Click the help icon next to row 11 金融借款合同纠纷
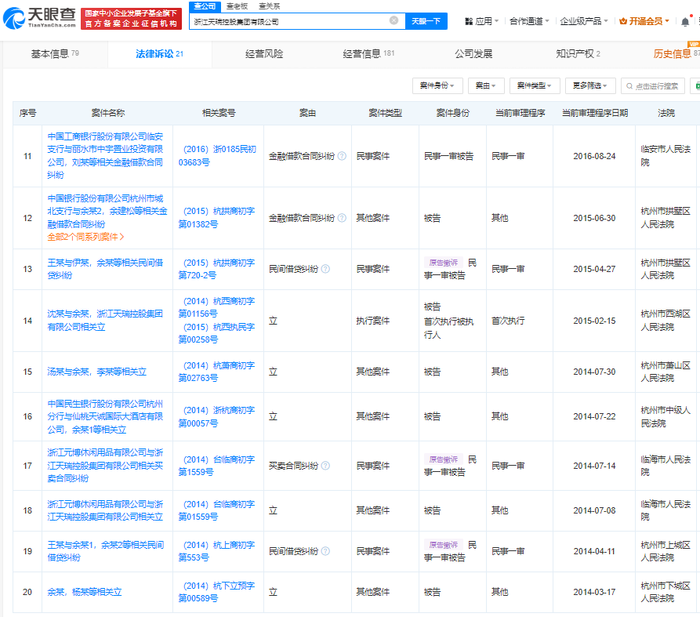Image resolution: width=700 pixels, height=617 pixels. click(342, 156)
